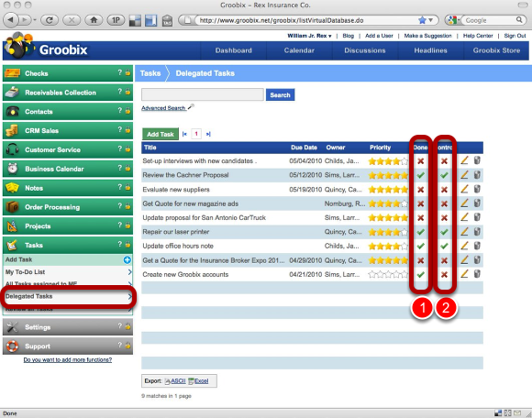The width and height of the screenshot is (532, 418).
Task: Click the Search button
Action: (281, 95)
